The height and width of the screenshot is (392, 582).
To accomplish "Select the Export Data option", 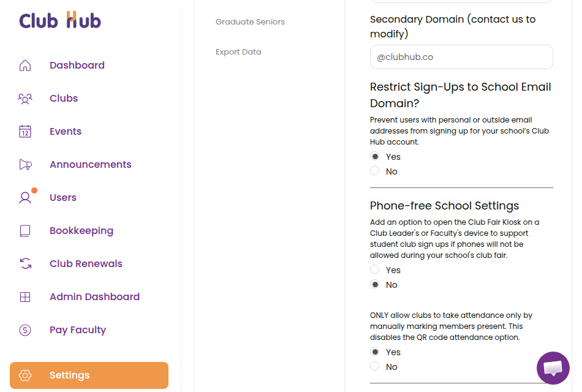I will click(238, 51).
